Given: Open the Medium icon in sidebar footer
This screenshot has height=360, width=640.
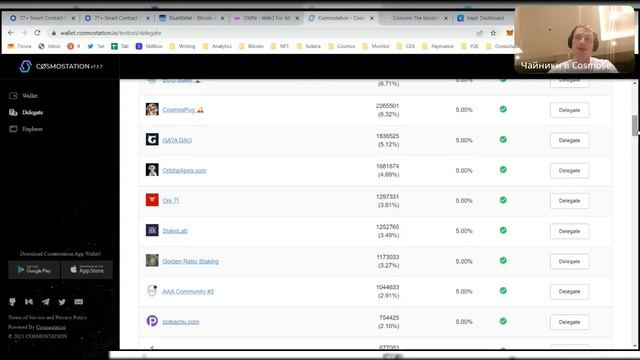Looking at the screenshot, I should tap(29, 302).
